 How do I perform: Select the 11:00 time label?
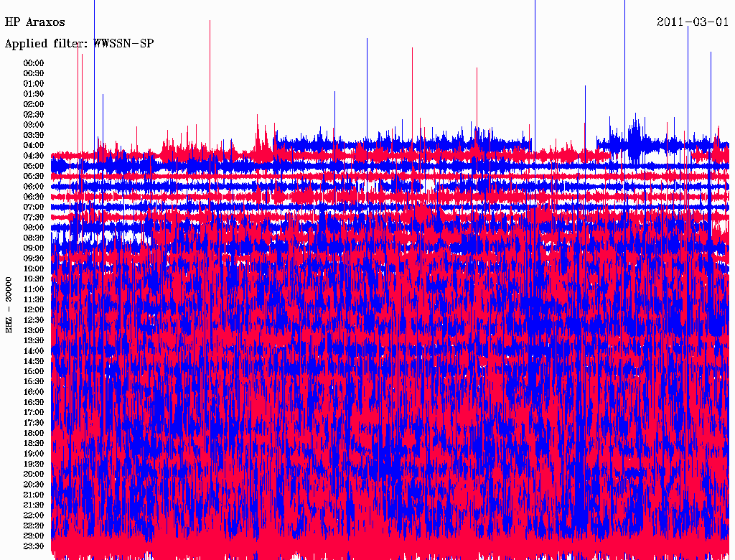pos(34,289)
